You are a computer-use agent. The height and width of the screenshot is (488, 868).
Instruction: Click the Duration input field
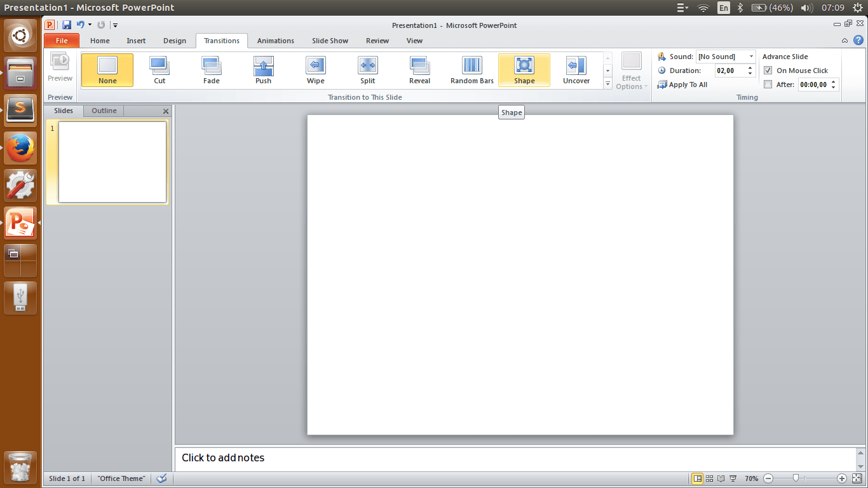tap(730, 71)
